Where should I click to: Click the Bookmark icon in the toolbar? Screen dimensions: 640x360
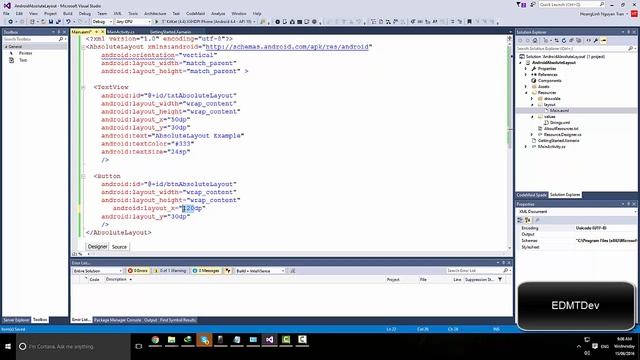(x=469, y=22)
